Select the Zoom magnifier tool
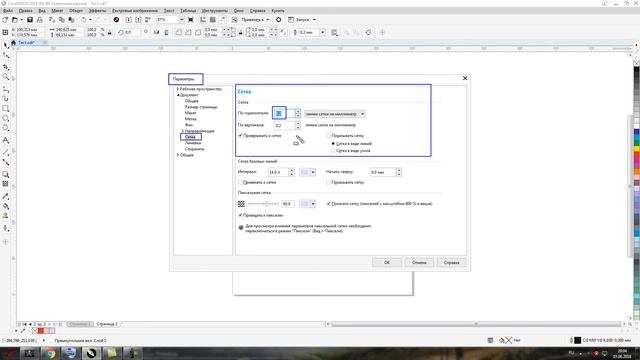 pyautogui.click(x=6, y=77)
